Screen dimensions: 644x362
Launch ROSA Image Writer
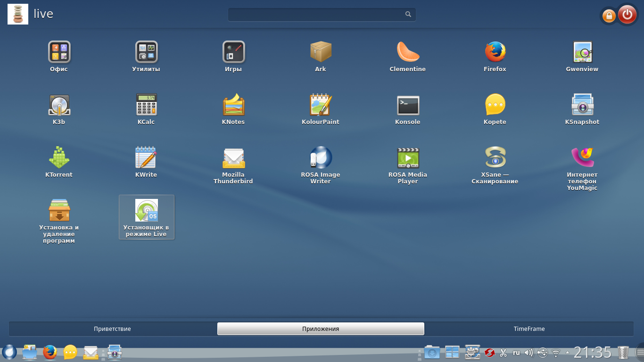click(321, 157)
